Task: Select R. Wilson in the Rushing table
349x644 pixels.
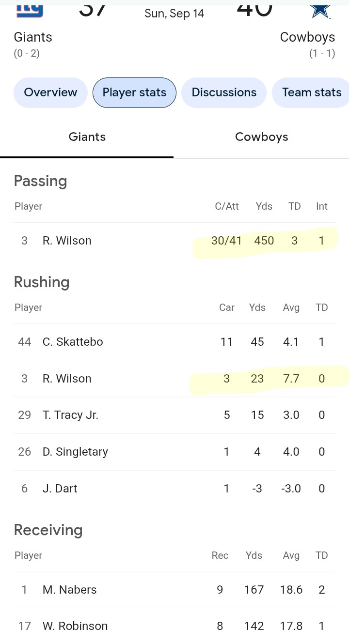Action: click(174, 379)
